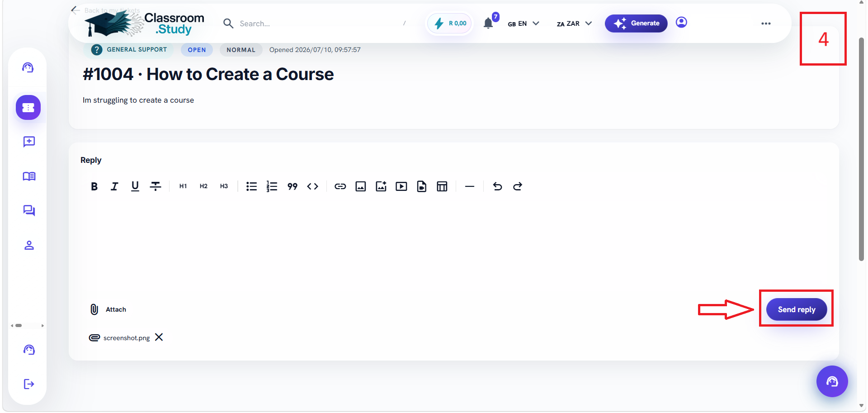Viewport: 868px width, 413px height.
Task: Click the Generate button
Action: point(636,23)
